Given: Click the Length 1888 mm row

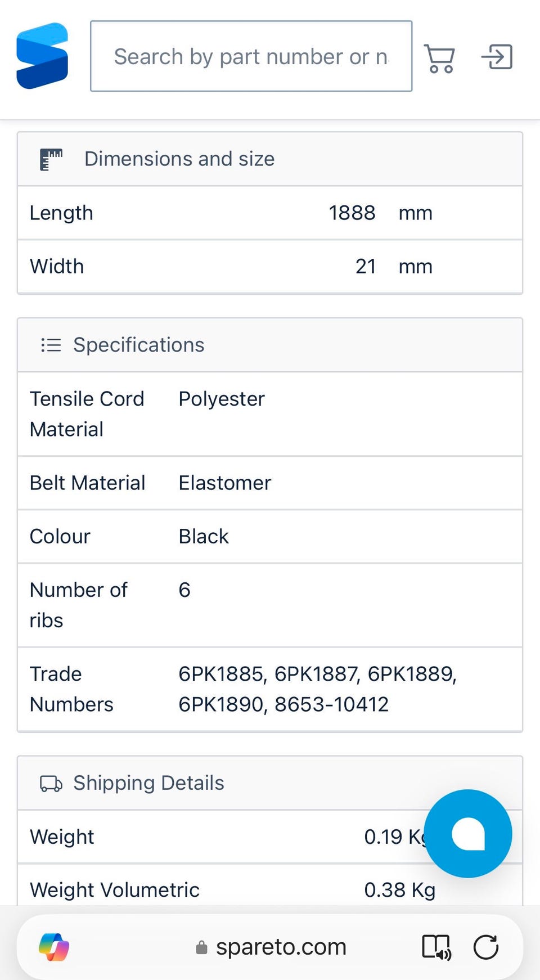Looking at the screenshot, I should 270,213.
